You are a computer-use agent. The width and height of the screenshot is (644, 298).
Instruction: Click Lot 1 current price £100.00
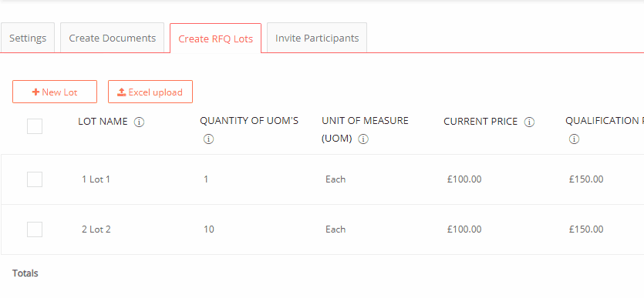click(x=464, y=179)
